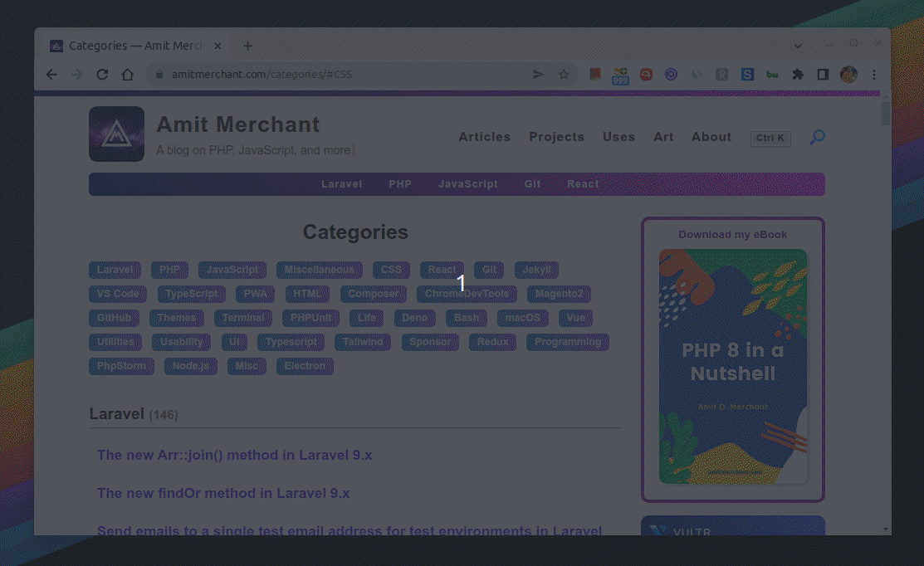Select React in the purple topic bar
Image resolution: width=924 pixels, height=566 pixels.
(x=583, y=184)
